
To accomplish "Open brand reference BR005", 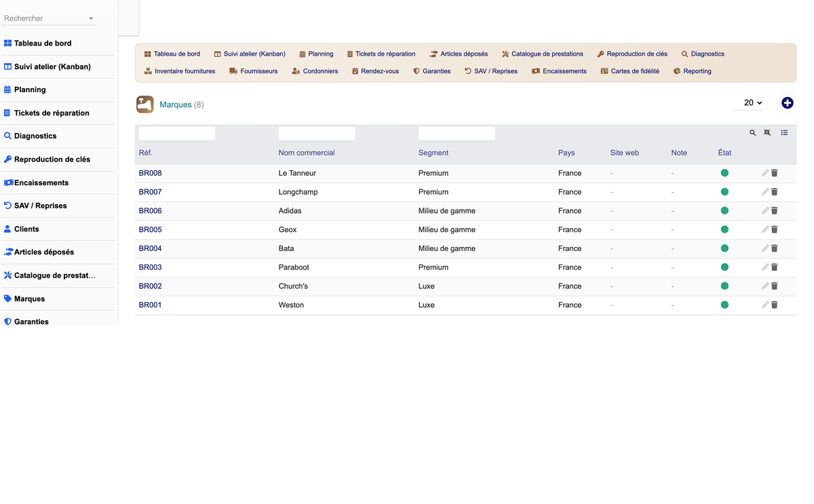I will pyautogui.click(x=151, y=229).
